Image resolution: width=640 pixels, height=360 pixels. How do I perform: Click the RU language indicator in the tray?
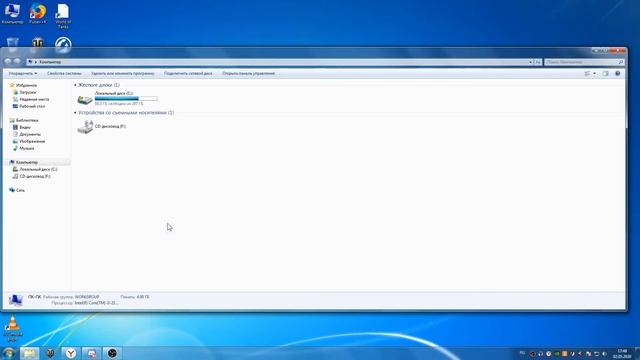click(x=522, y=353)
